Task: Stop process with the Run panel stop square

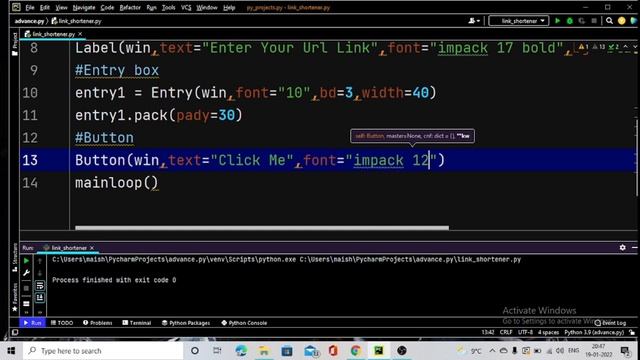Action: click(x=27, y=288)
